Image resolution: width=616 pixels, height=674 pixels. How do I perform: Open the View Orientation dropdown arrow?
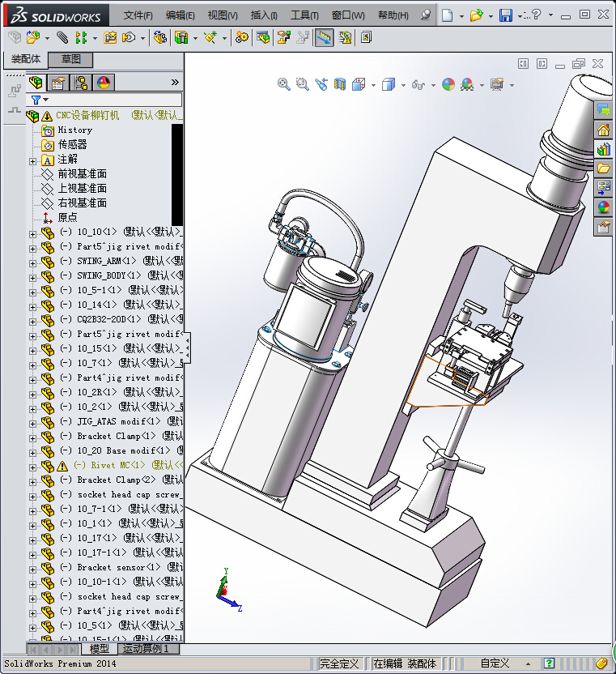(373, 85)
